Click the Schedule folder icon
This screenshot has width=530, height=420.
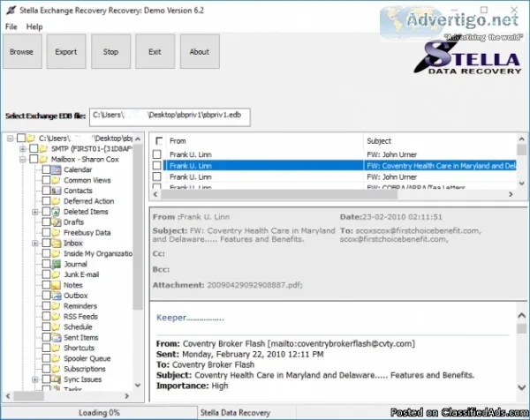click(x=57, y=326)
